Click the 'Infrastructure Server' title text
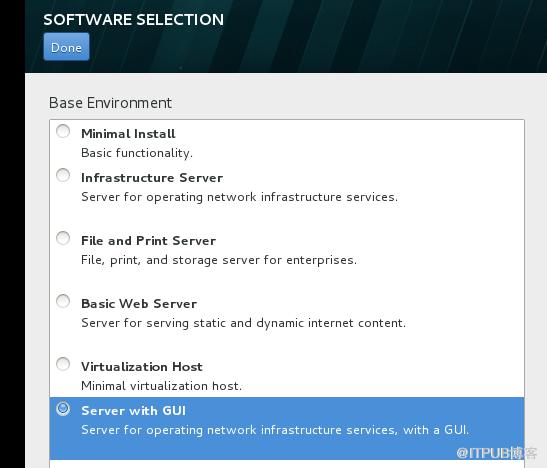 click(x=152, y=178)
